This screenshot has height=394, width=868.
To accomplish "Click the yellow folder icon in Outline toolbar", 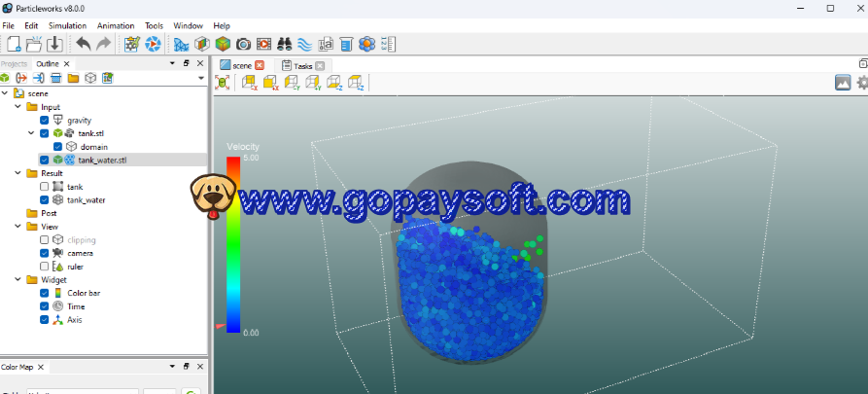I will click(73, 78).
